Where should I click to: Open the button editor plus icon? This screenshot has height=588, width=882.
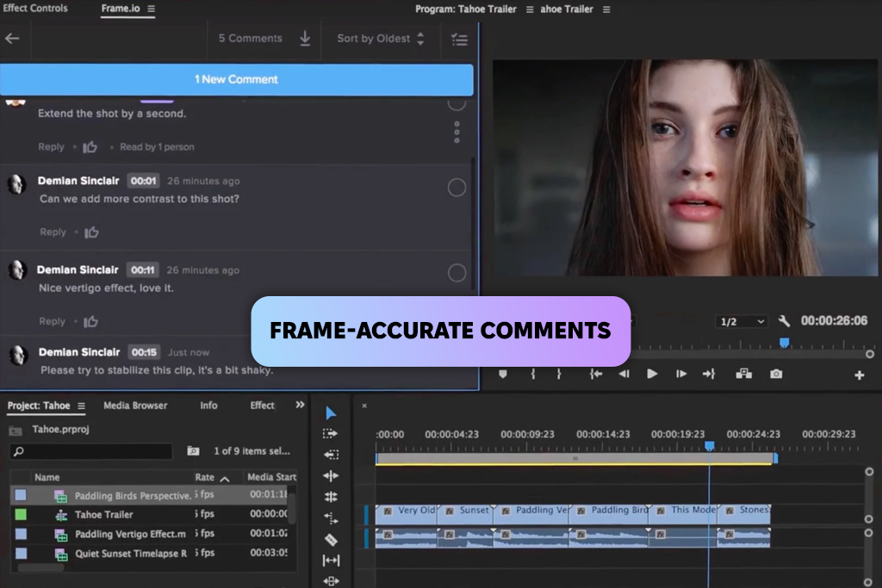click(x=860, y=375)
